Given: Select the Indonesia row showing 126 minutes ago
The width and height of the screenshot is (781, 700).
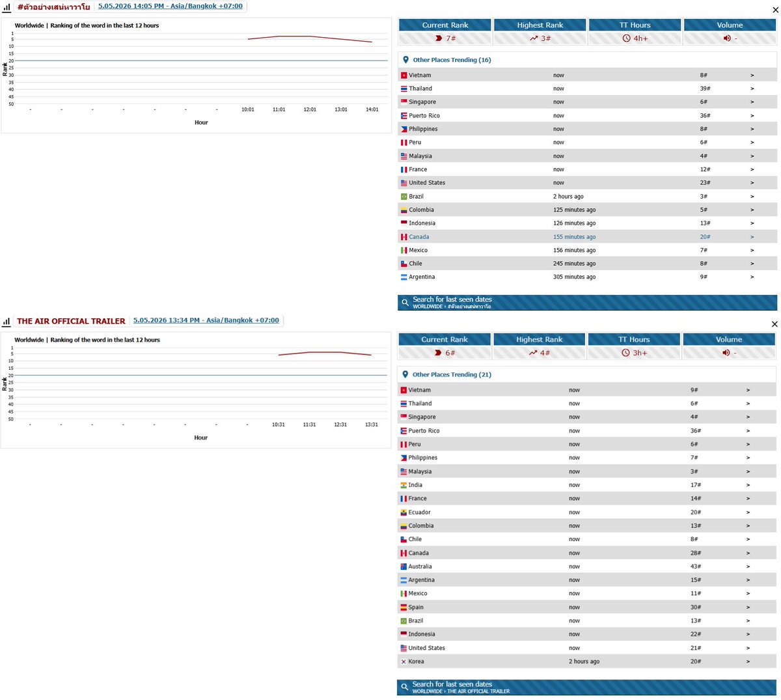Looking at the screenshot, I should [x=587, y=223].
